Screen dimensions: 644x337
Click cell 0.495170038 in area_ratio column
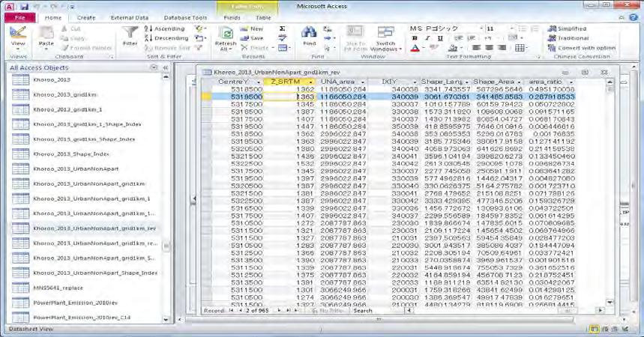point(551,89)
